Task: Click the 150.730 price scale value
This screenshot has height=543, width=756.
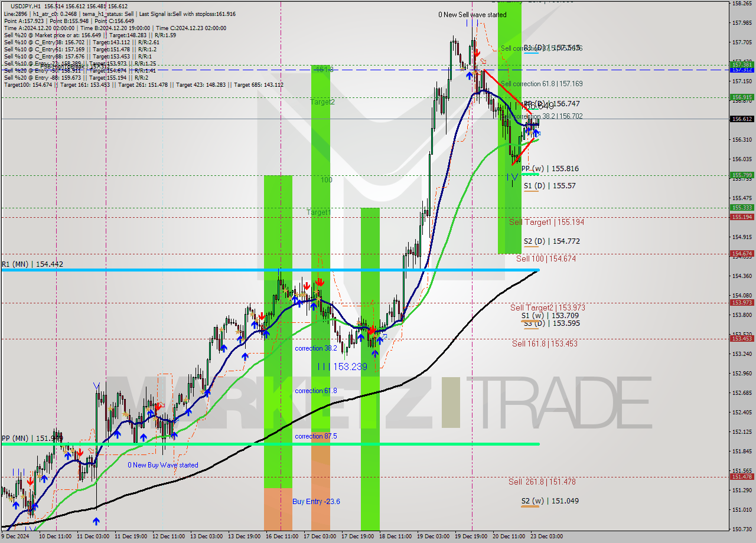Action: [742, 529]
